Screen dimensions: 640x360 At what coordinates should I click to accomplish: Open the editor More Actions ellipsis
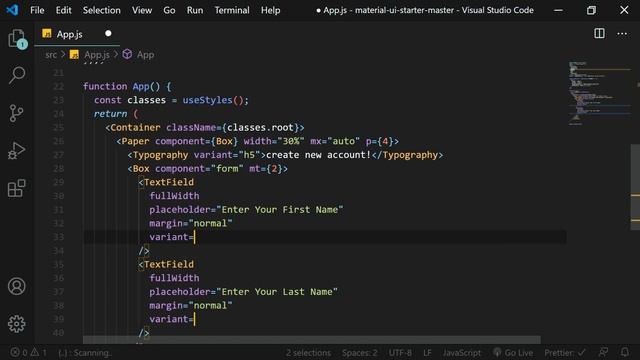pyautogui.click(x=622, y=33)
